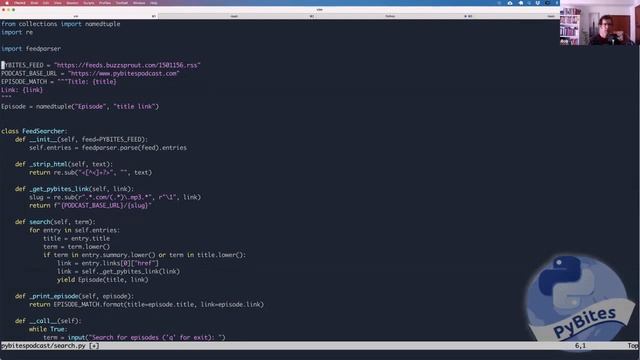The image size is (640, 360).
Task: Click the 'term = term.lower()' line
Action: (x=76, y=247)
